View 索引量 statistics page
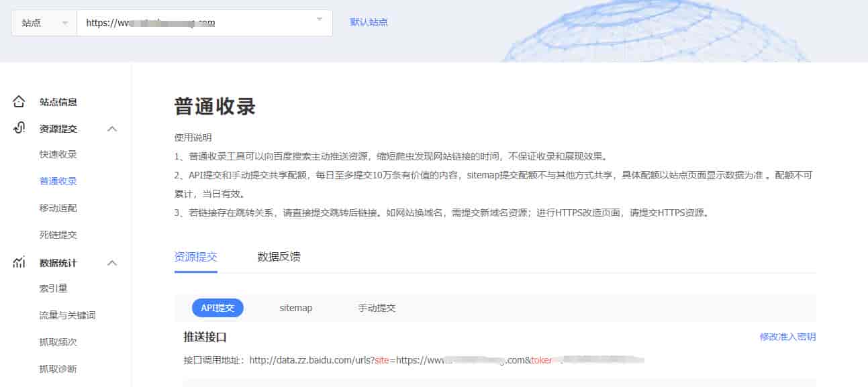Screen dimensions: 868x387 click(54, 288)
